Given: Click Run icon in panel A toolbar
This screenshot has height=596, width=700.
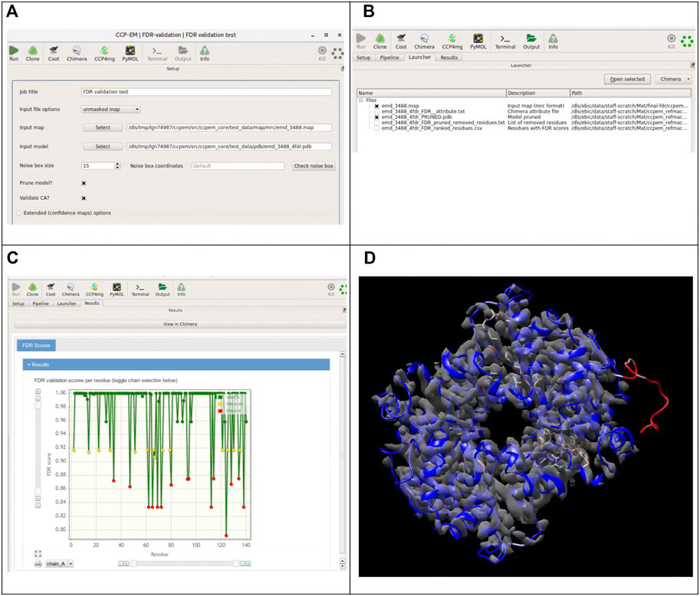Looking at the screenshot, I should 14,53.
